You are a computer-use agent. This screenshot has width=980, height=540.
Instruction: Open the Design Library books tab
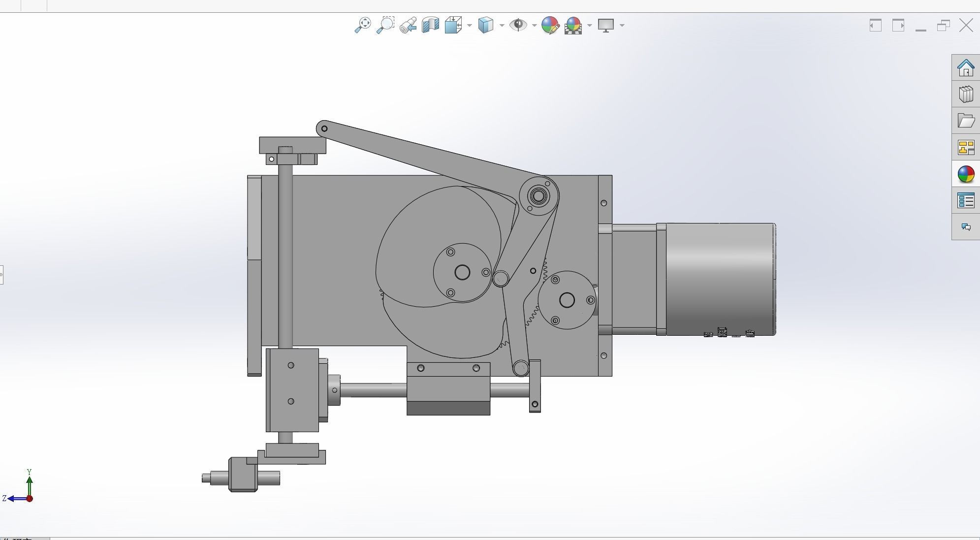tap(966, 94)
